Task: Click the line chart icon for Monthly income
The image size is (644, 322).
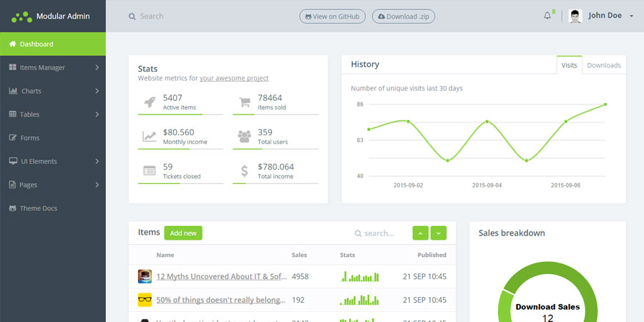Action: tap(149, 137)
